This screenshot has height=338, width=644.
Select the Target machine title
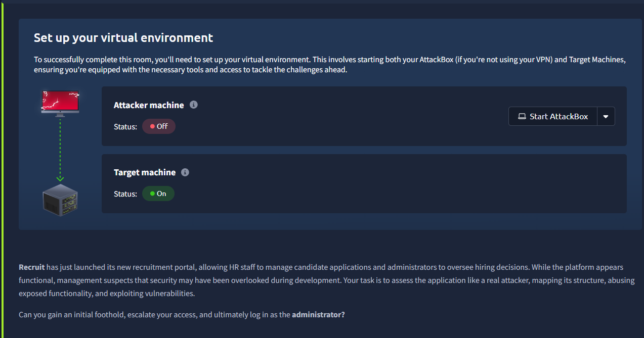click(x=145, y=172)
